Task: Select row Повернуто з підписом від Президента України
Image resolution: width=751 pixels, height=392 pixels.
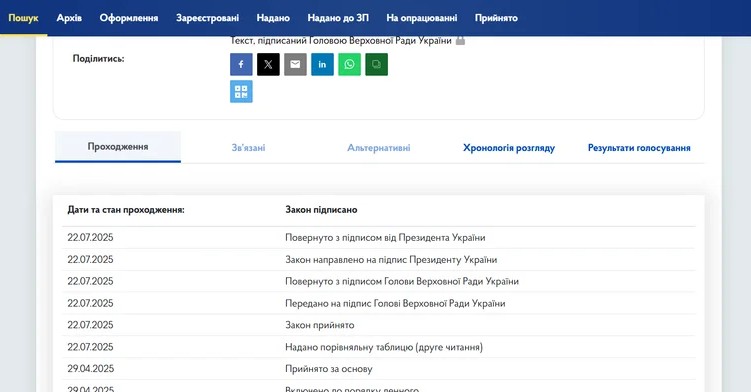Action: (x=378, y=238)
